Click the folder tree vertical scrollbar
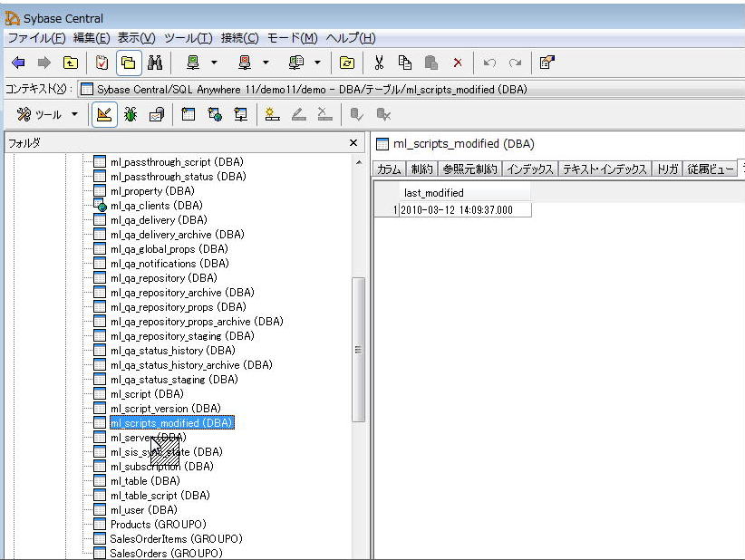This screenshot has height=560, width=745. [358, 350]
